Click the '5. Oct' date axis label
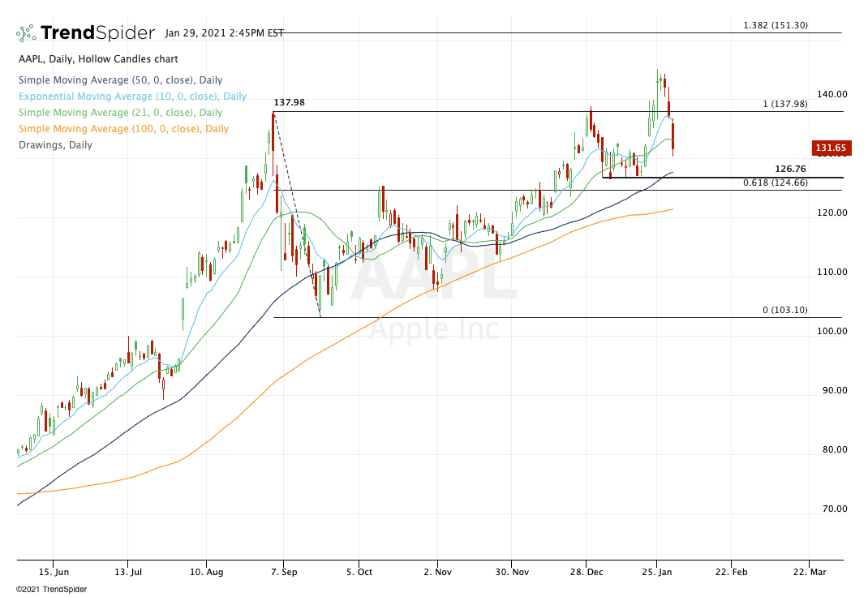 (x=359, y=572)
